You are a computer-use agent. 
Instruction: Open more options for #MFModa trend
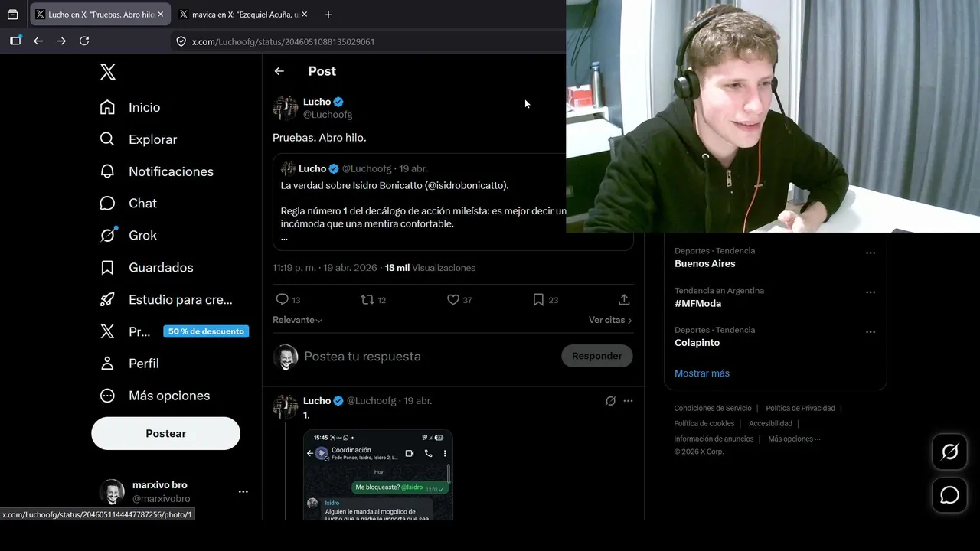871,292
